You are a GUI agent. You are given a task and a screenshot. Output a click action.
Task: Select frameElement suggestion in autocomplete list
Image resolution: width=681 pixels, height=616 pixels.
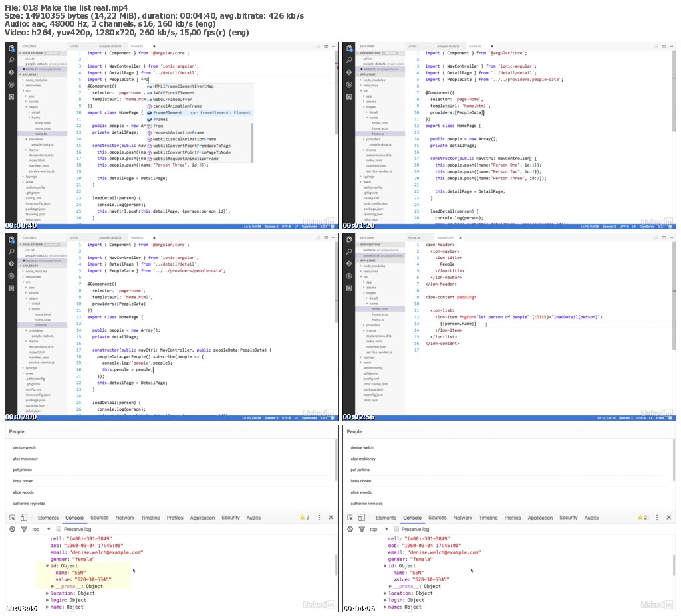point(198,112)
